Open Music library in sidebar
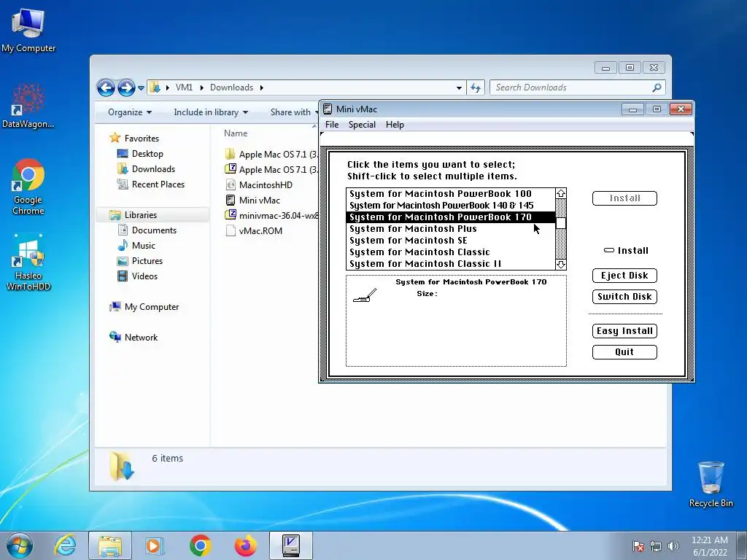Image resolution: width=747 pixels, height=560 pixels. (x=136, y=245)
